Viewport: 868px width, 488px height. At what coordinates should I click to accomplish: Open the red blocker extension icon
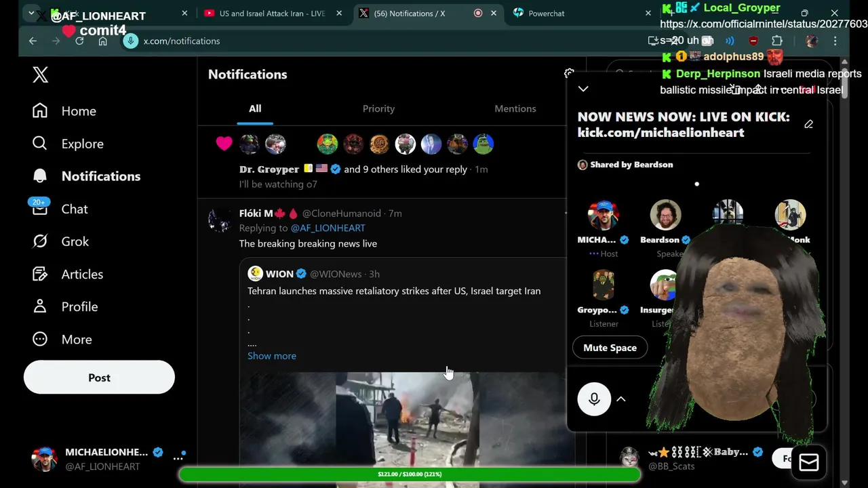click(x=753, y=41)
